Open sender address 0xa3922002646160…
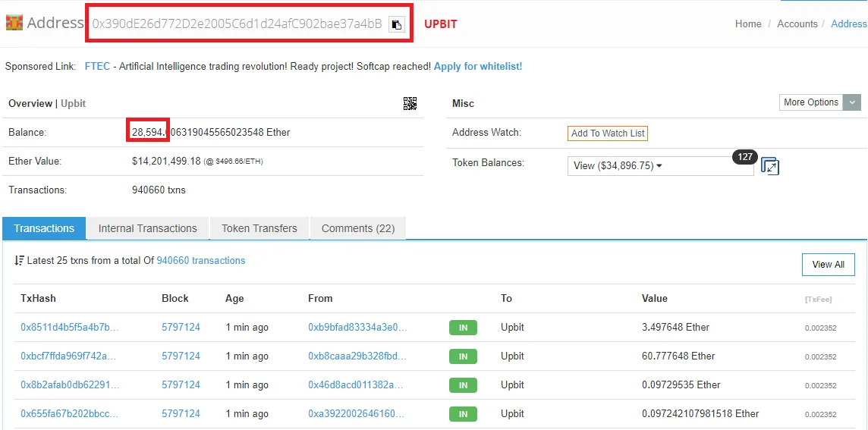The image size is (868, 430). pyautogui.click(x=357, y=413)
